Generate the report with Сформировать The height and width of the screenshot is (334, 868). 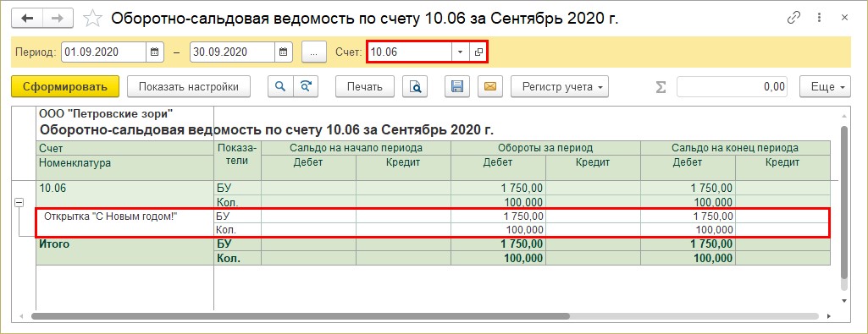[x=65, y=86]
